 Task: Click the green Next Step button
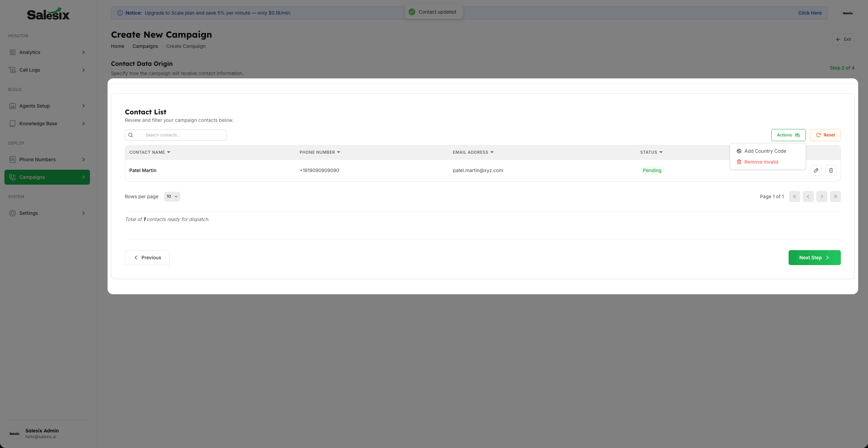point(814,258)
